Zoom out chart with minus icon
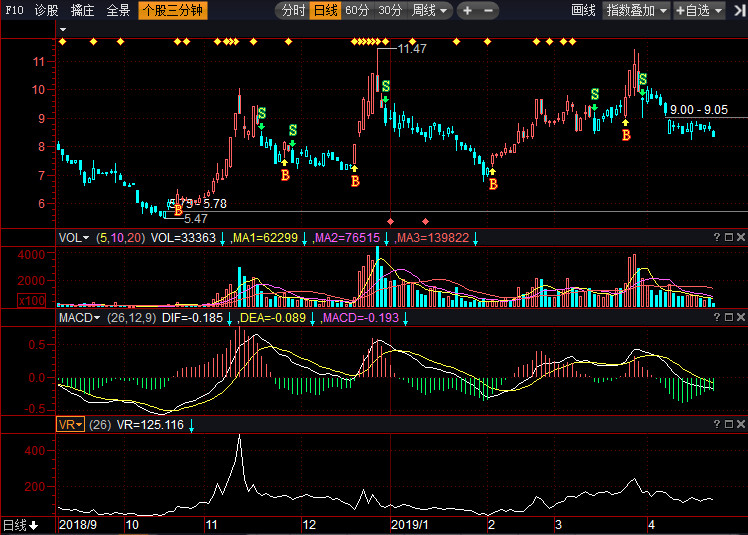Viewport: 748px width, 535px height. point(488,10)
